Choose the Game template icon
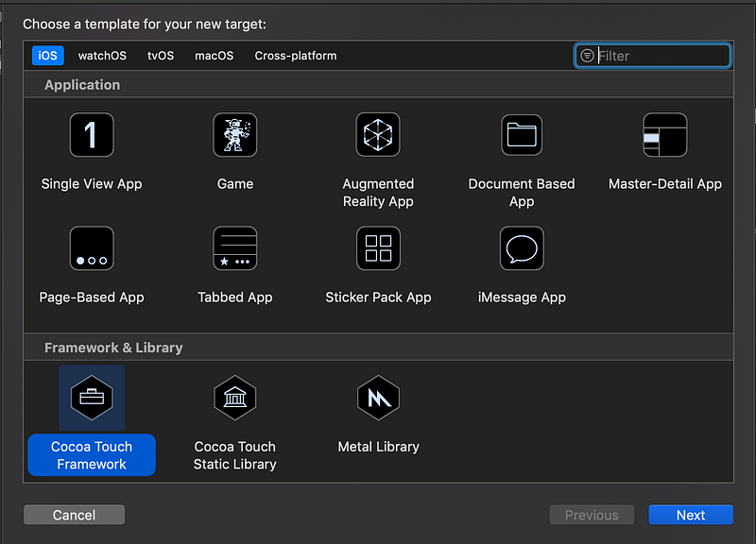The width and height of the screenshot is (756, 544). pos(234,135)
